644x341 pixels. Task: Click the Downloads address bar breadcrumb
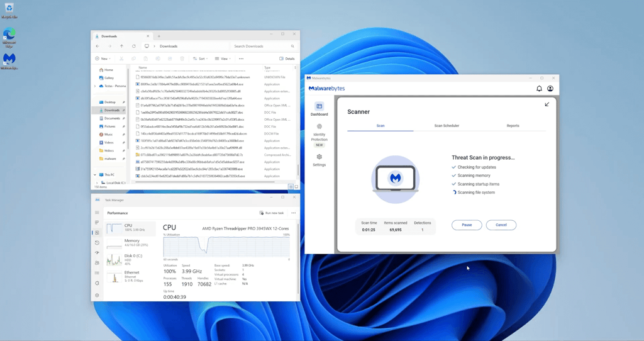169,46
